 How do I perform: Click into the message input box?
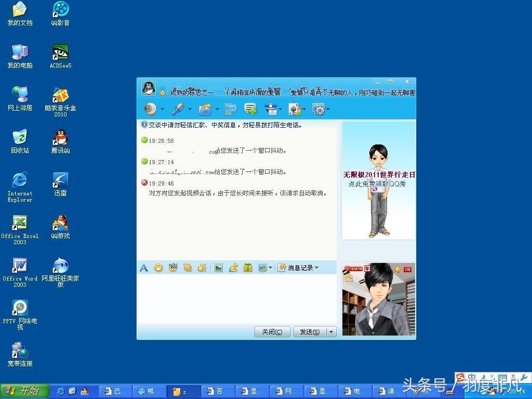pyautogui.click(x=236, y=299)
